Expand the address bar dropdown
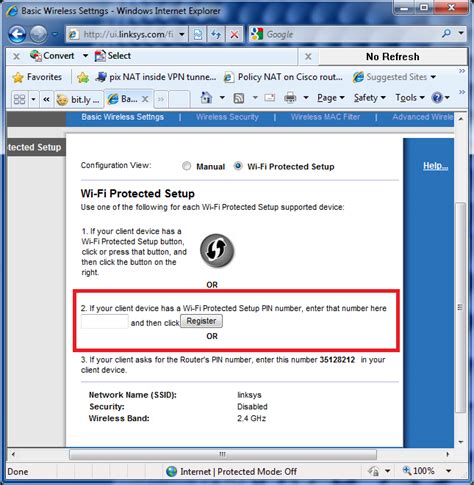 (x=182, y=34)
